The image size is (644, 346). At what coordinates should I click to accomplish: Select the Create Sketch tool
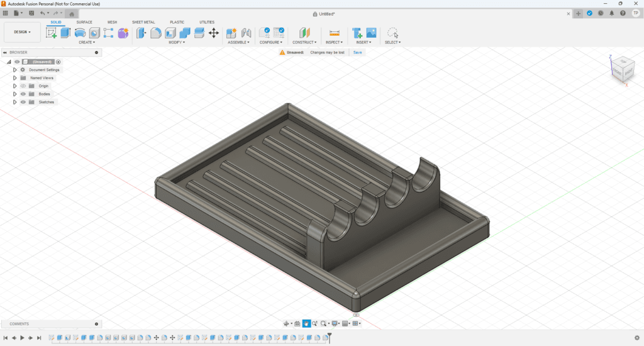coord(52,33)
